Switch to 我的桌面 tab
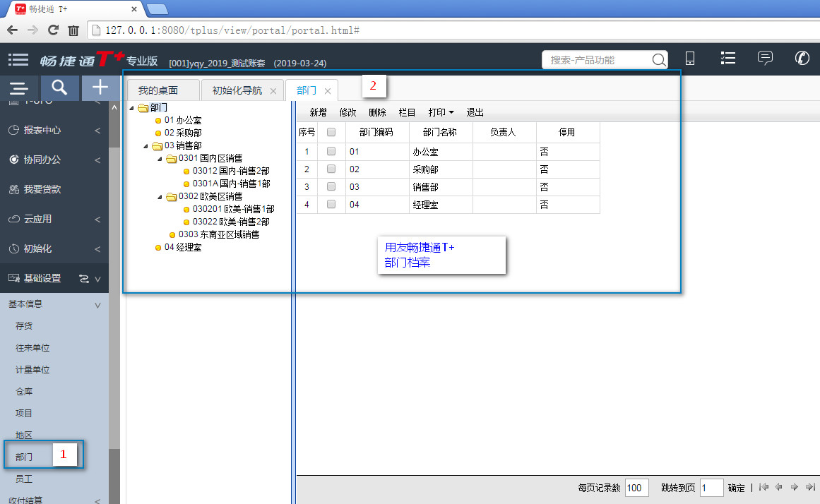 [158, 90]
